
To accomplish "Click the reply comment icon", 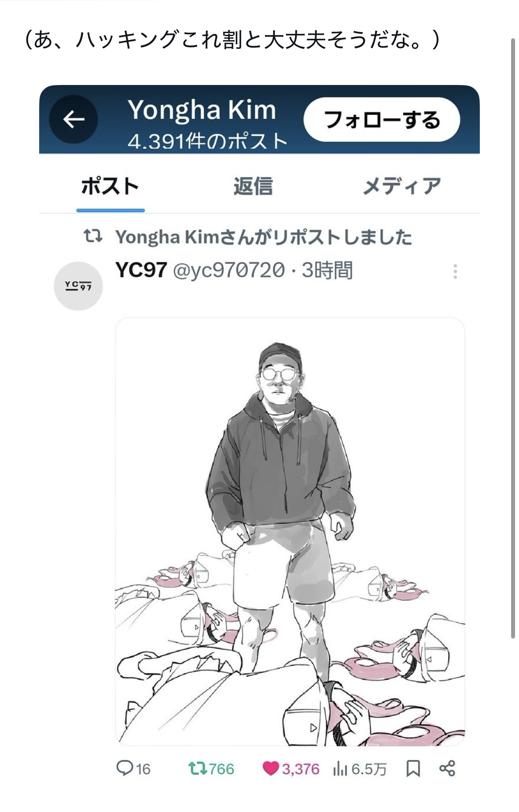I will (x=125, y=768).
